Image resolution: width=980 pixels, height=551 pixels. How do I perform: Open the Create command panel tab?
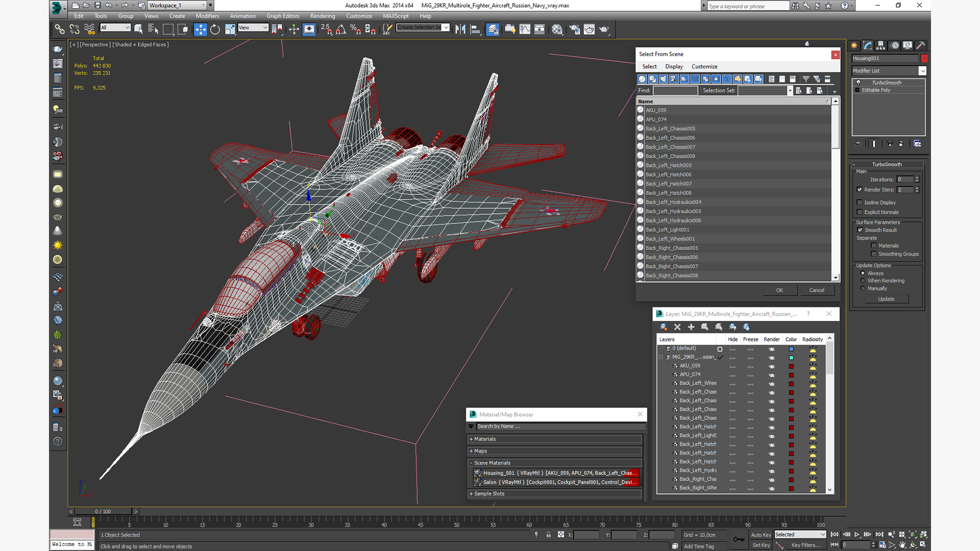(x=854, y=45)
